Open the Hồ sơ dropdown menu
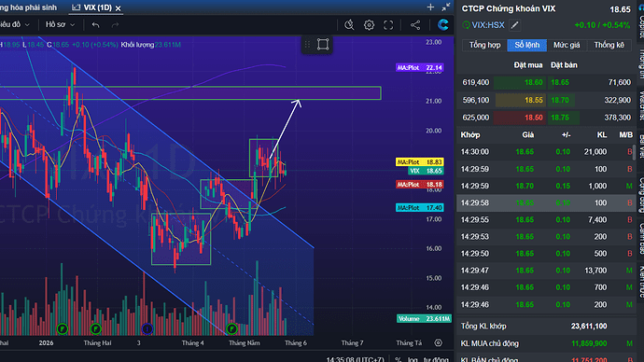Screen dimensions: 644x362 (x=60, y=24)
